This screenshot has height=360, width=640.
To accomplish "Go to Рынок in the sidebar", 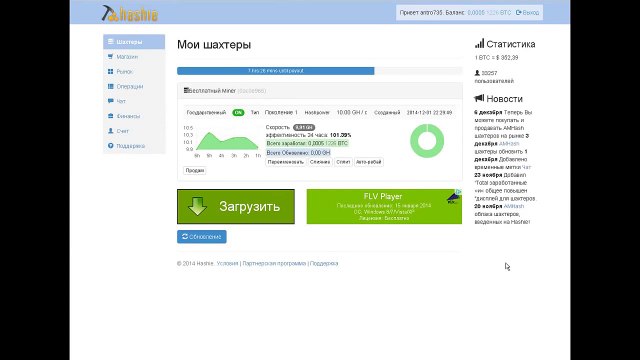I will pos(134,71).
